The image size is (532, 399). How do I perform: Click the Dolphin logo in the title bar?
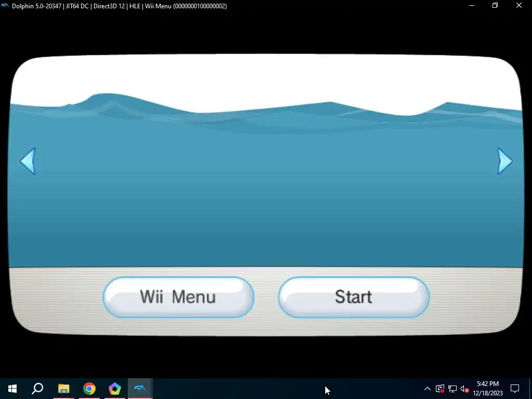pos(5,6)
